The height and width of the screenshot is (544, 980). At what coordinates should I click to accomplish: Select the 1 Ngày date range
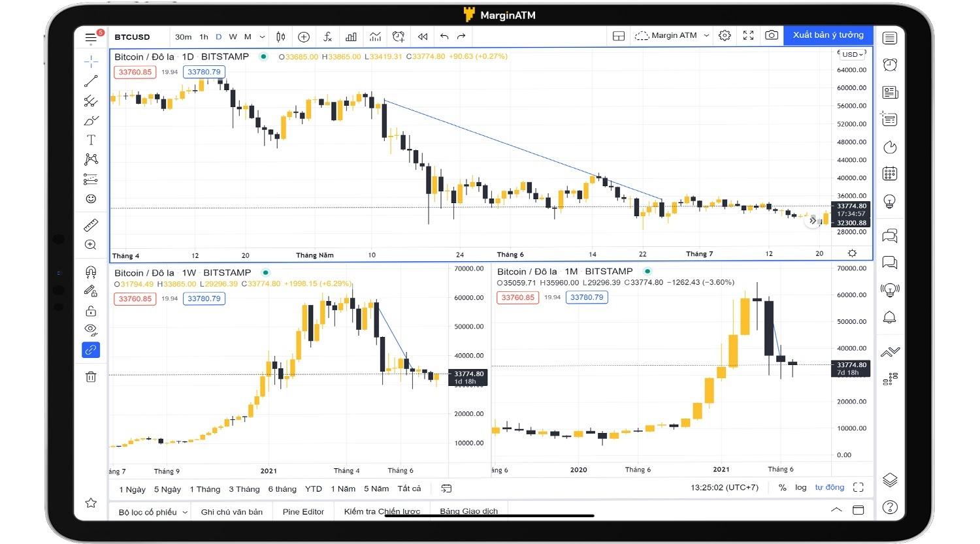pos(133,489)
